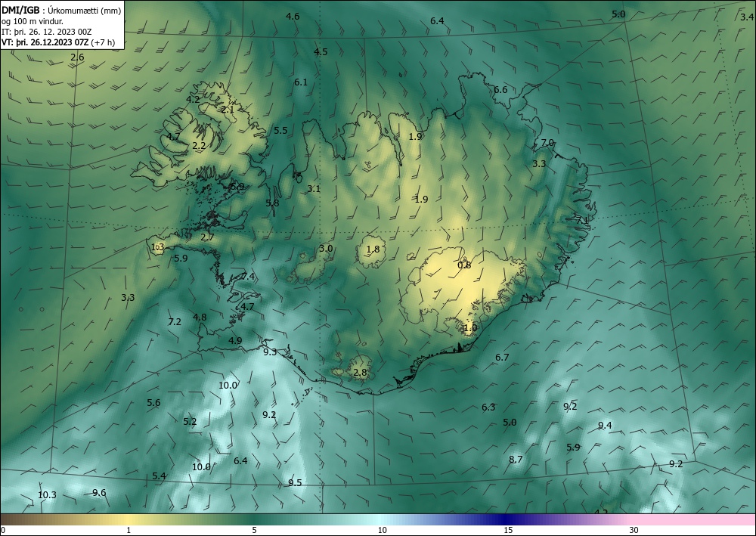756x536 pixels.
Task: Click the value '2.7' on the map
Action: tap(207, 237)
